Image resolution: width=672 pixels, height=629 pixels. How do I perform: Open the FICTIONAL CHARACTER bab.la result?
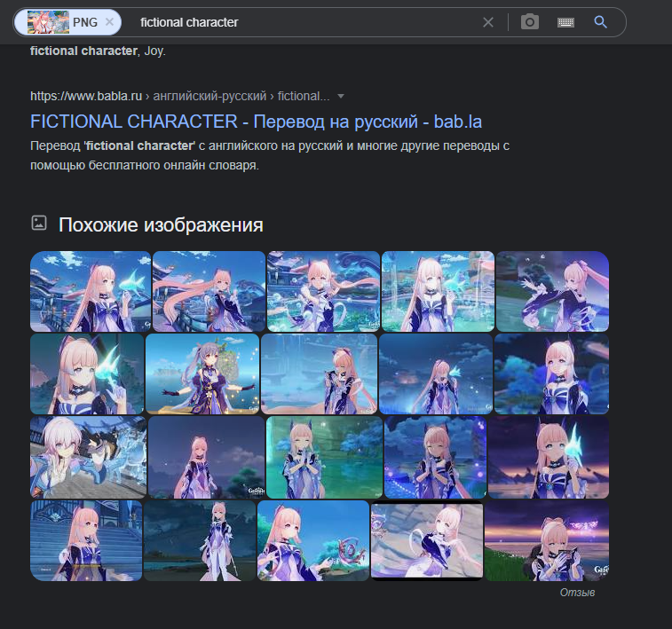256,122
